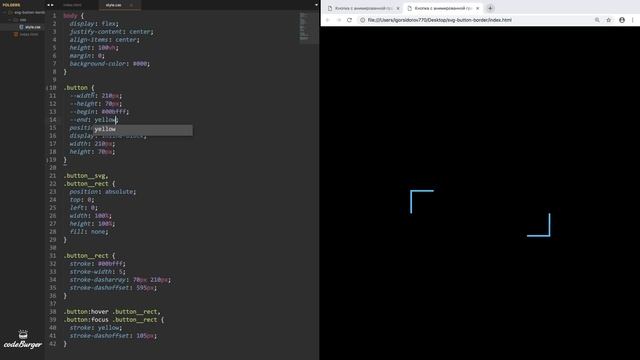Select the style.css editor tab

tap(113, 5)
